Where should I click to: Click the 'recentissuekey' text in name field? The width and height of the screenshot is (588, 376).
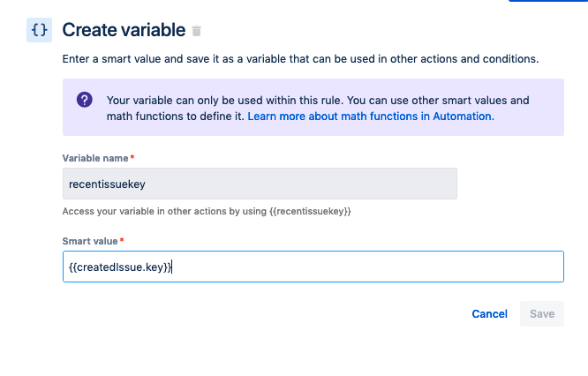point(105,184)
